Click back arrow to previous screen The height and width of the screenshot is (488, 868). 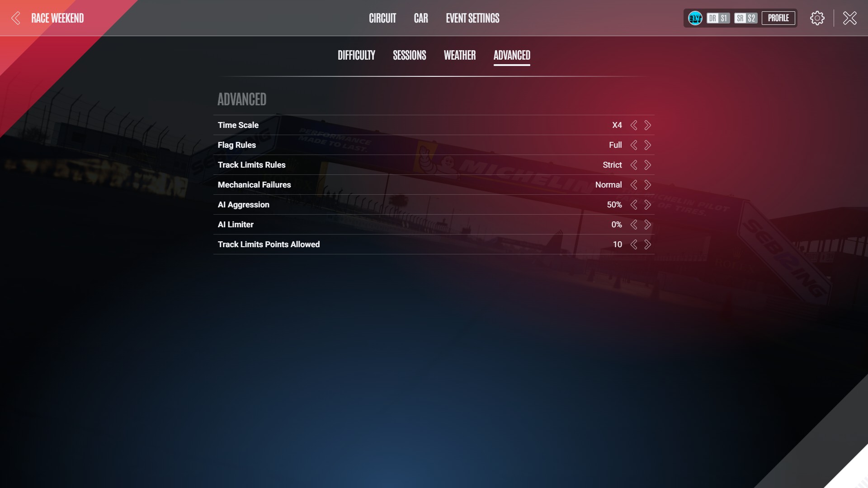click(16, 18)
